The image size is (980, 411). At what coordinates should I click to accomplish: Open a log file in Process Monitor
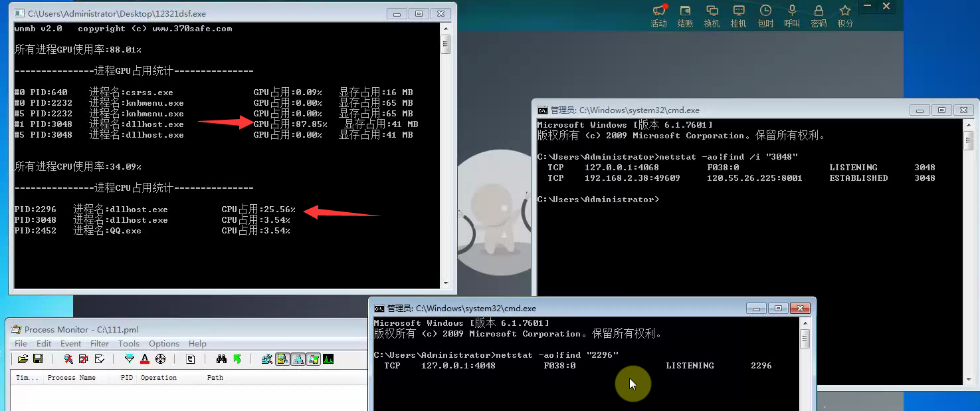pos(23,359)
